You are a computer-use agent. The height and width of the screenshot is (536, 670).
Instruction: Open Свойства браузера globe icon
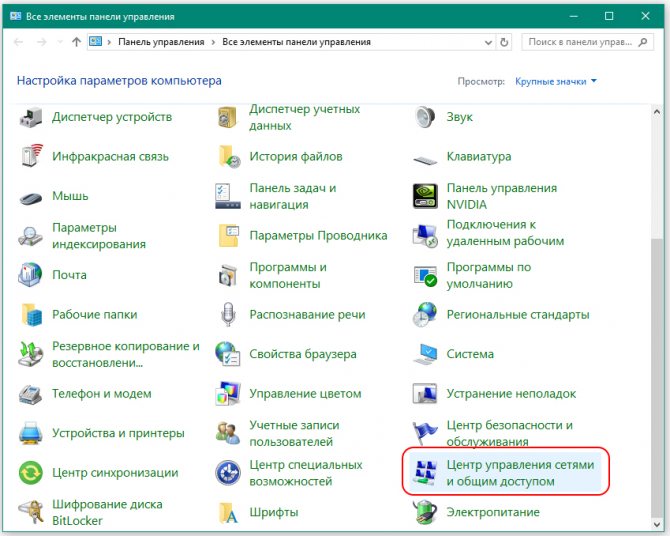228,354
